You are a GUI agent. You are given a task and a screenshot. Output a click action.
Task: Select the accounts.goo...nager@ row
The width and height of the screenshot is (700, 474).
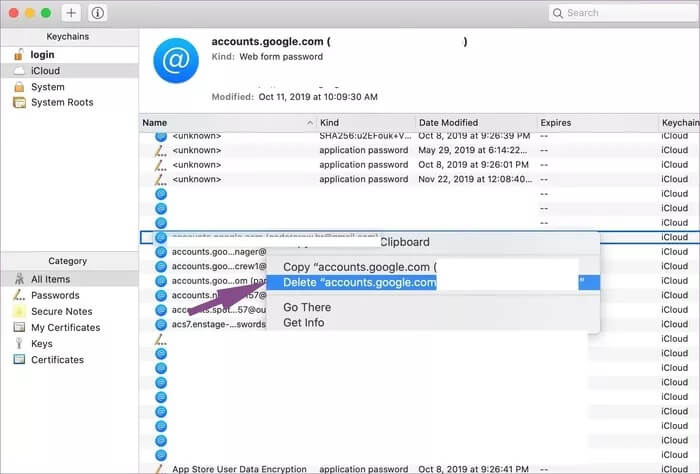pyautogui.click(x=219, y=252)
